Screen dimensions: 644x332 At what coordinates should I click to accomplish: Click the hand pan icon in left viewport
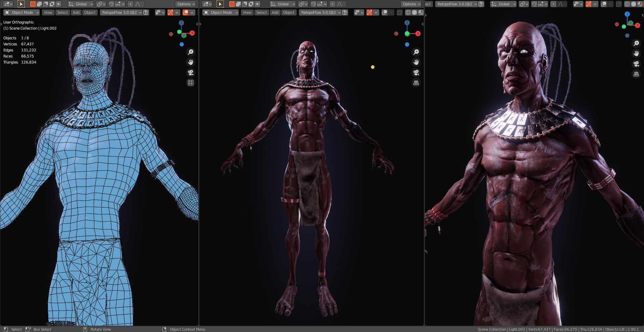click(191, 62)
